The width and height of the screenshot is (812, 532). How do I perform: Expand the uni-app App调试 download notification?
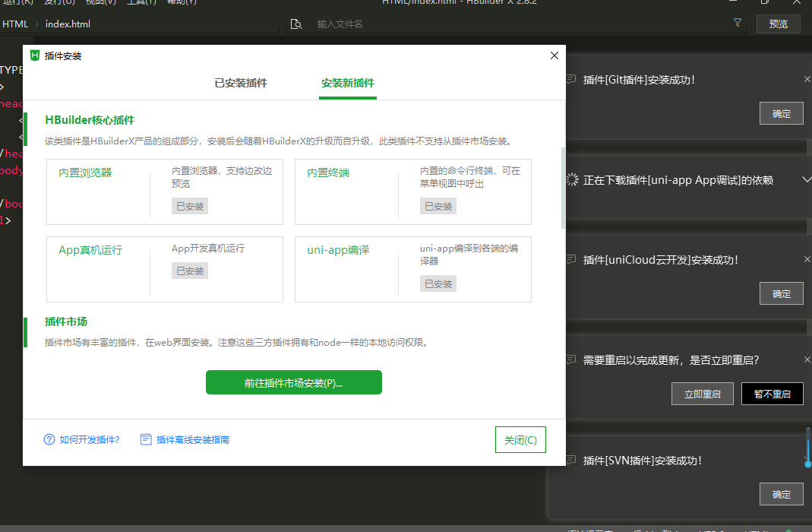807,180
